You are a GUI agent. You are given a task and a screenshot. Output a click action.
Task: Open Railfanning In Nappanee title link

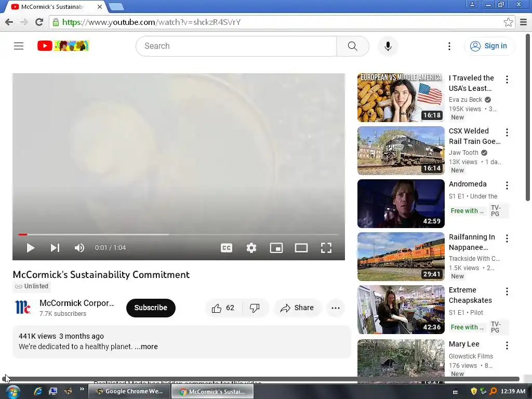click(x=472, y=242)
